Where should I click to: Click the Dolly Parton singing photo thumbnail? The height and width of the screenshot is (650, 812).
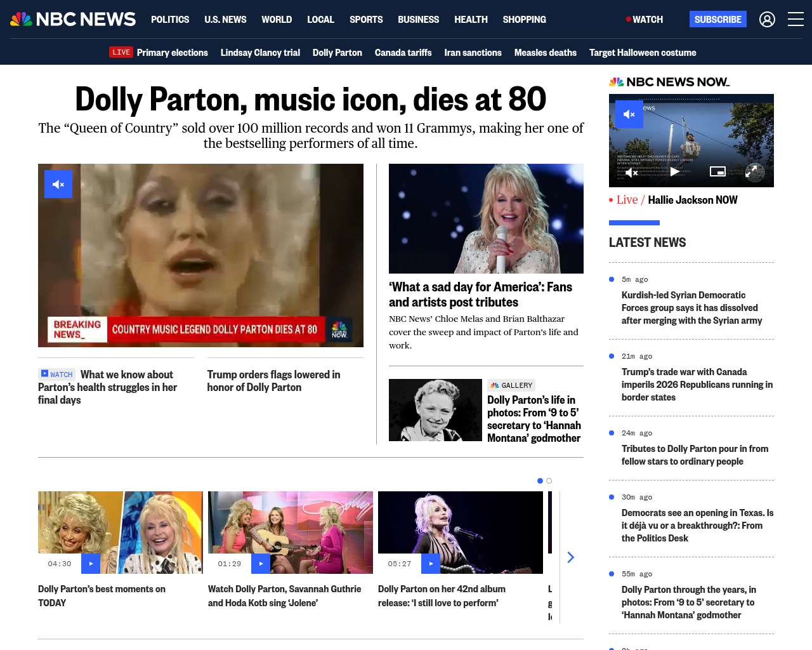[486, 218]
